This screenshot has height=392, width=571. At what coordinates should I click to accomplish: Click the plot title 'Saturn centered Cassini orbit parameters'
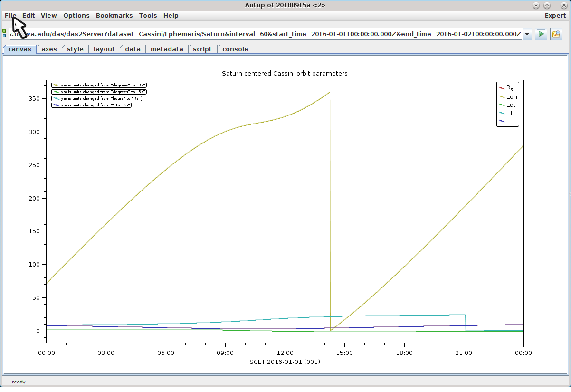pyautogui.click(x=285, y=74)
